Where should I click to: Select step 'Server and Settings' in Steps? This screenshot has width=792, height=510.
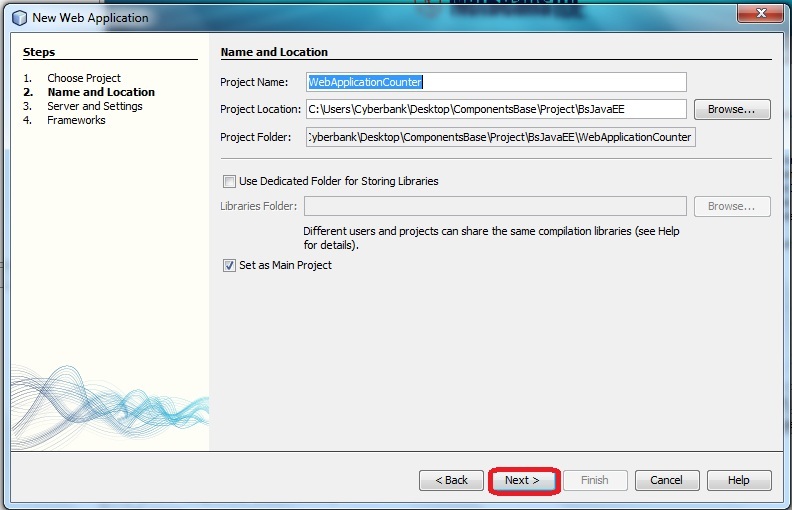[x=94, y=106]
